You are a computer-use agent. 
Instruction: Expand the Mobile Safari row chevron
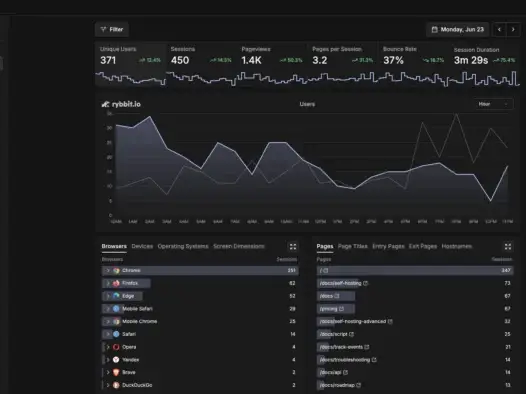point(108,309)
